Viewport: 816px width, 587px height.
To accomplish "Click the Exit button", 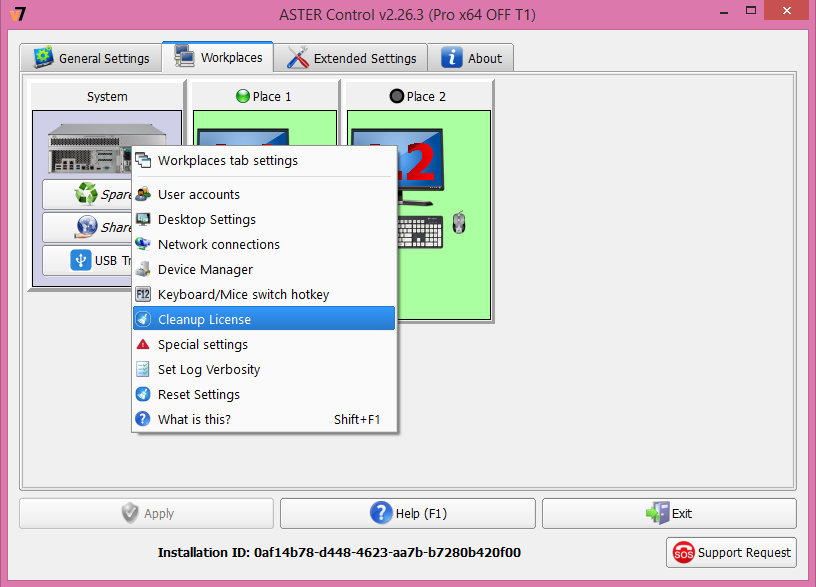I will pyautogui.click(x=669, y=514).
